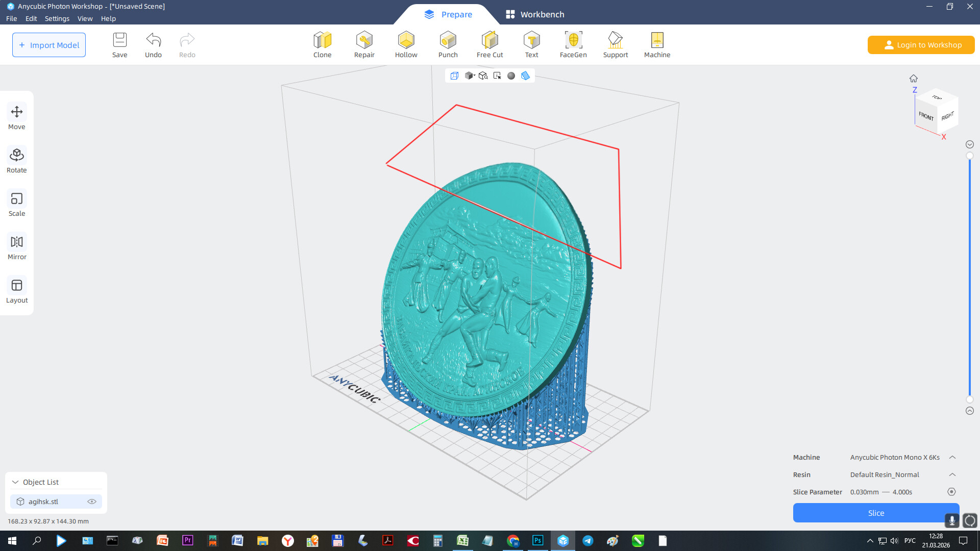Expand the Machine selection chevron

tap(952, 457)
